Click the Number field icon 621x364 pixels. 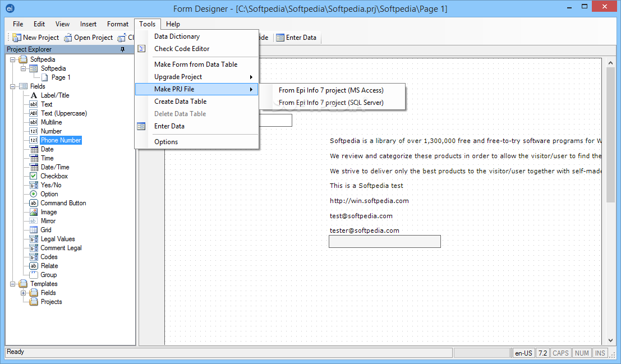point(34,131)
